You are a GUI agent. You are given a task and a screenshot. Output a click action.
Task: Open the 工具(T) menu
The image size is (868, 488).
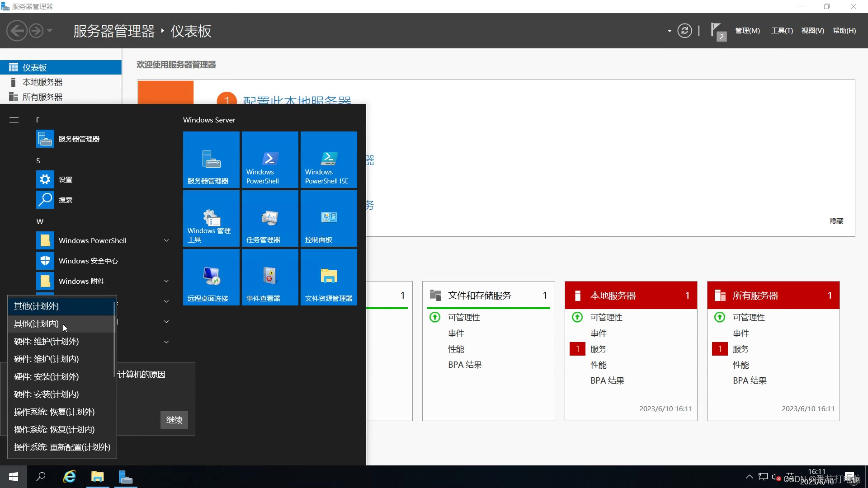[782, 31]
